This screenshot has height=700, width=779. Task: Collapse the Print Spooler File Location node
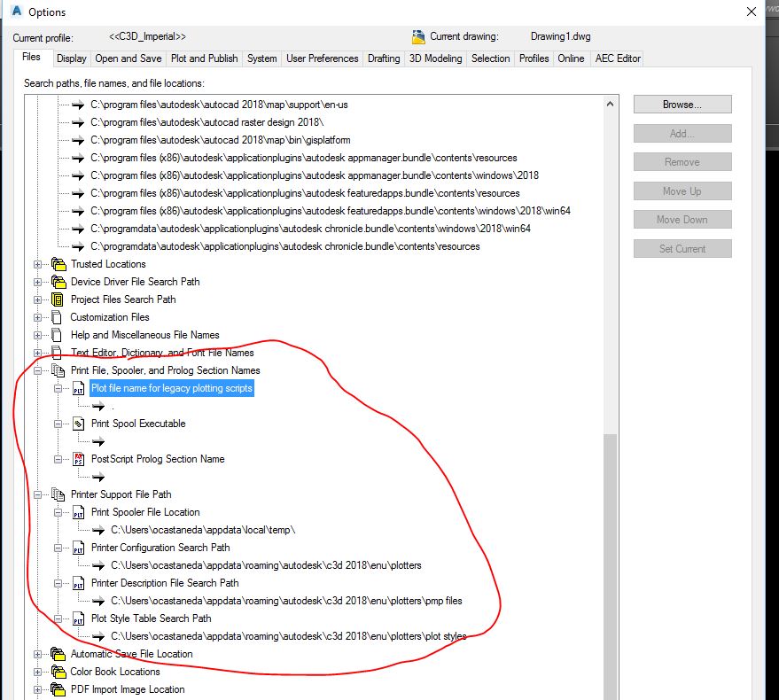pos(58,512)
